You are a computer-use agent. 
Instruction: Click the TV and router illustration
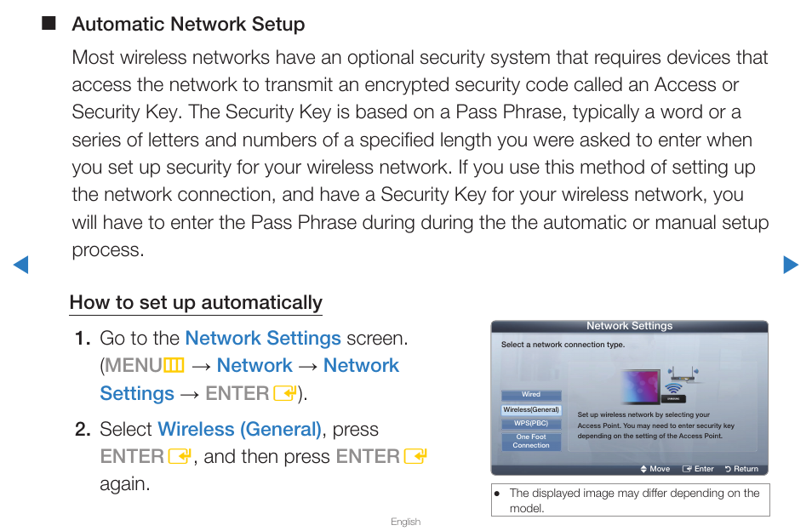tap(661, 385)
